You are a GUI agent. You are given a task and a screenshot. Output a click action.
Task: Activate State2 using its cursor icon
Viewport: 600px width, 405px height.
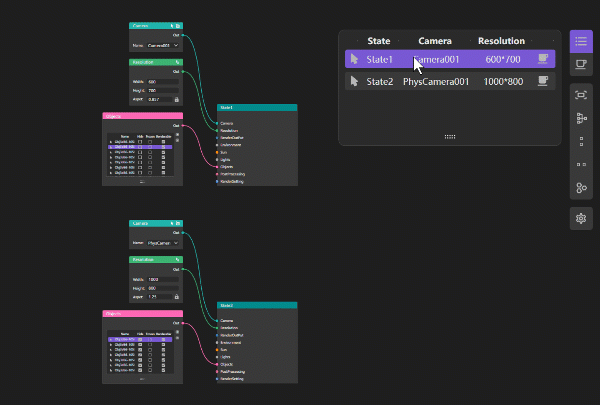point(354,81)
